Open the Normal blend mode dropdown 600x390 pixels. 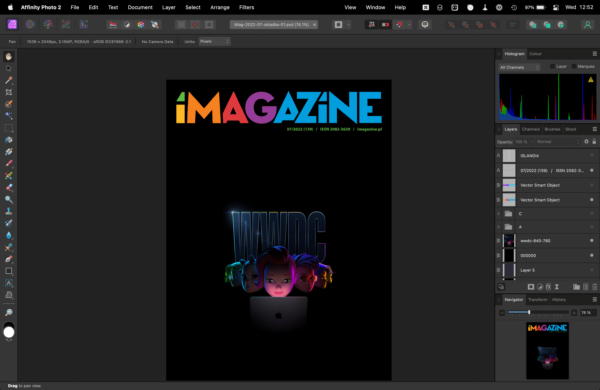pyautogui.click(x=558, y=142)
